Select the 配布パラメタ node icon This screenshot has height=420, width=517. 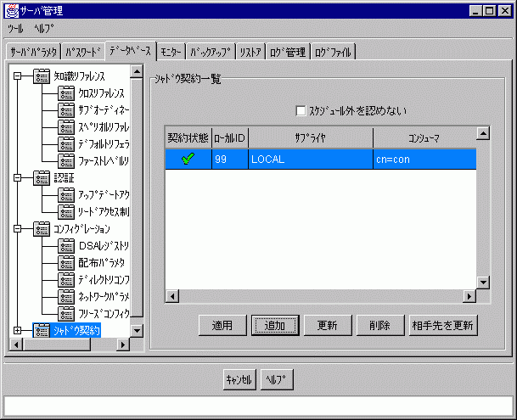(x=66, y=263)
